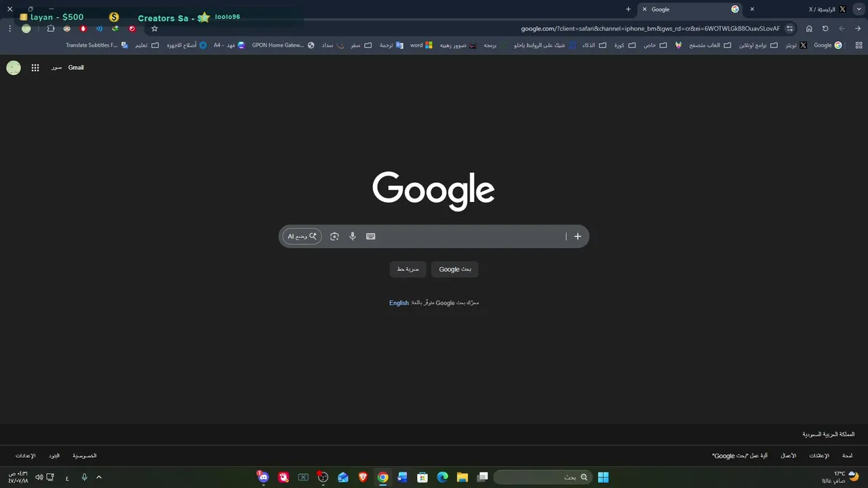The image size is (868, 488).
Task: Expand the tab search dropdown
Action: [x=859, y=9]
